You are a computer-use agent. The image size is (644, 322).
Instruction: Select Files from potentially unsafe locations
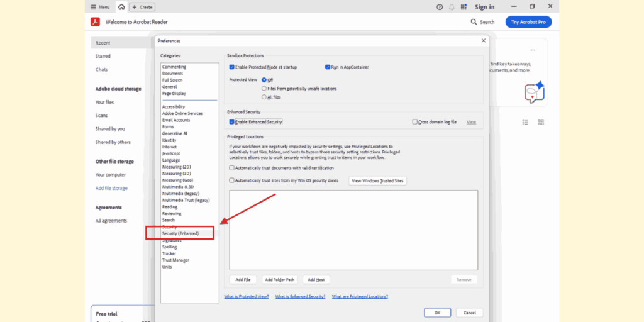[x=264, y=88]
